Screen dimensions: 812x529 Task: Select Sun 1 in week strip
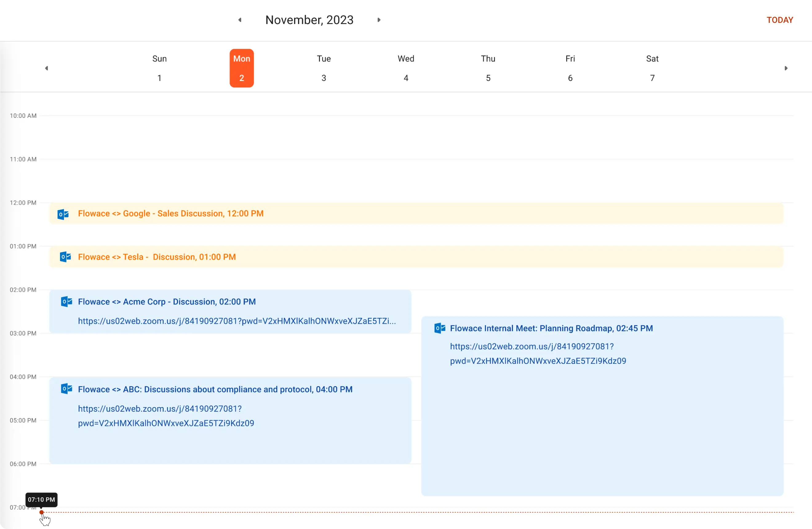coord(159,68)
